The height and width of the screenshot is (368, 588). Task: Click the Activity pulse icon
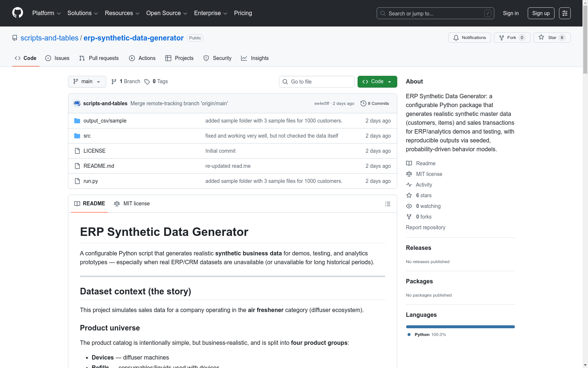tap(409, 185)
